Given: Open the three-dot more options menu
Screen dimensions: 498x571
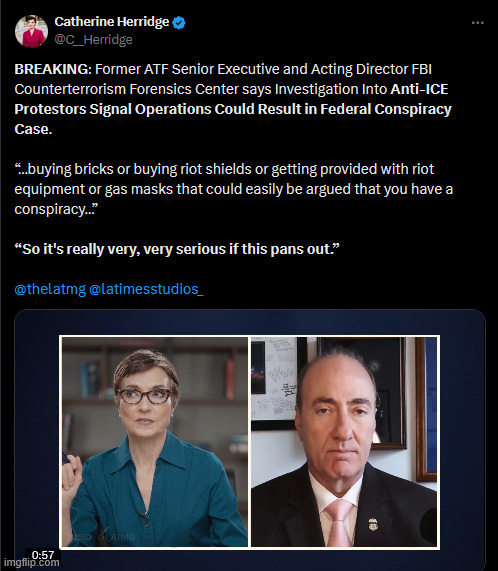Looking at the screenshot, I should tap(477, 23).
